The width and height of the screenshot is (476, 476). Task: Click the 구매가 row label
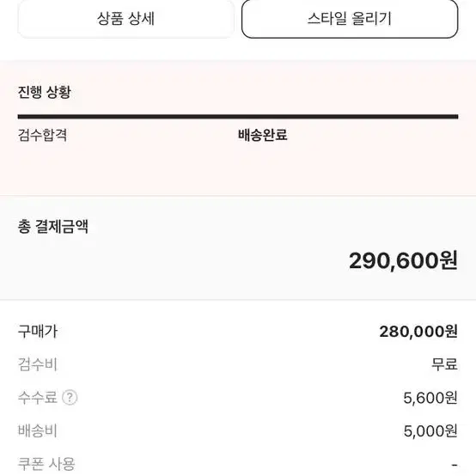point(38,331)
